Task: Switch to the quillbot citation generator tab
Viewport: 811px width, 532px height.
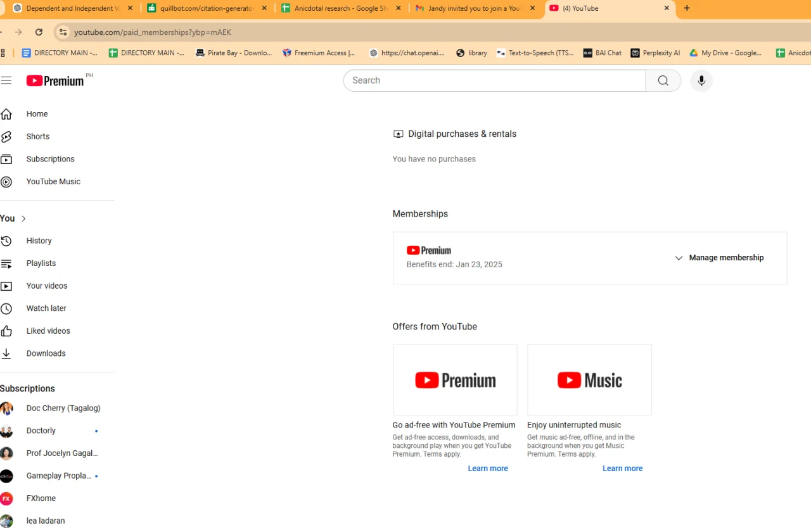Action: tap(207, 8)
